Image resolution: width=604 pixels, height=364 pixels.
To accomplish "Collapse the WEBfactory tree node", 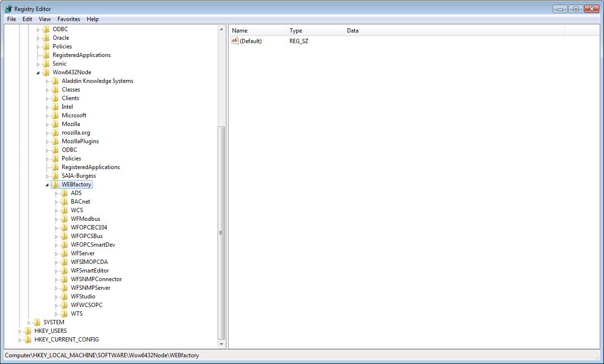I will (47, 185).
